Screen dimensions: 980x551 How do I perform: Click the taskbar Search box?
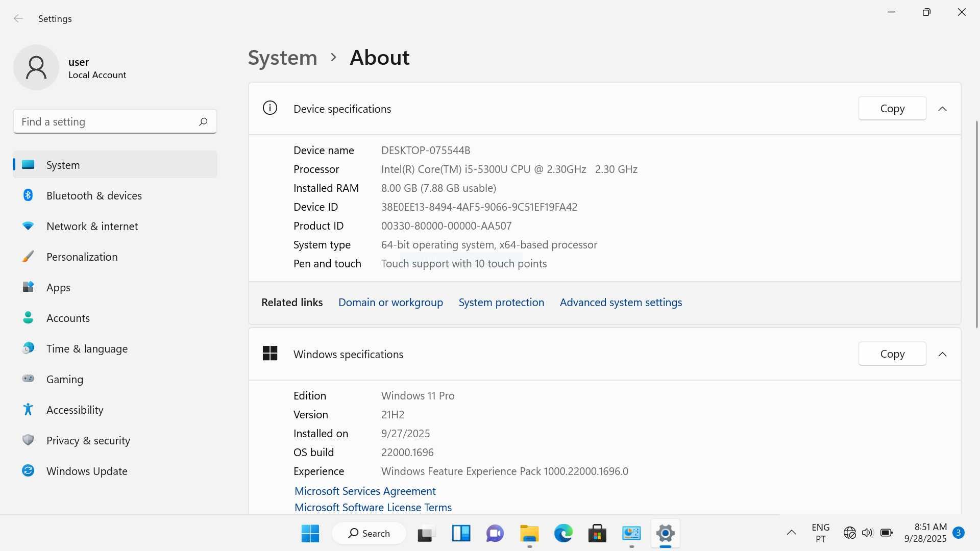tap(369, 534)
